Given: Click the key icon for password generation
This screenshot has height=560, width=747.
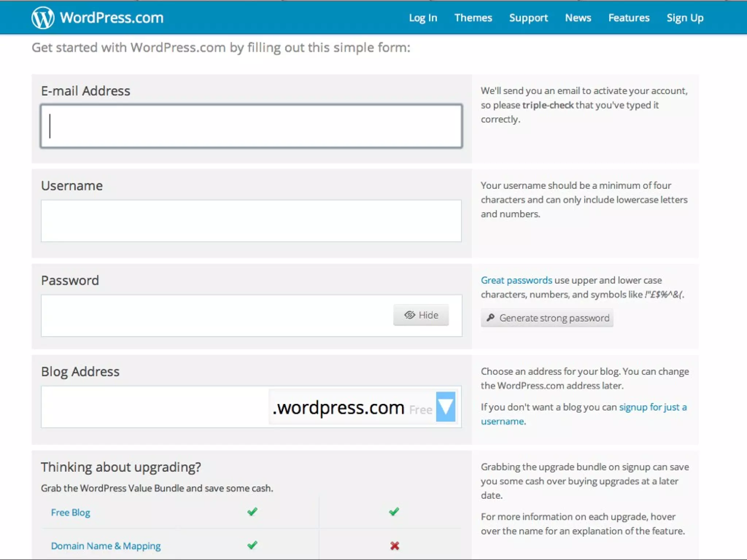Looking at the screenshot, I should tap(491, 318).
